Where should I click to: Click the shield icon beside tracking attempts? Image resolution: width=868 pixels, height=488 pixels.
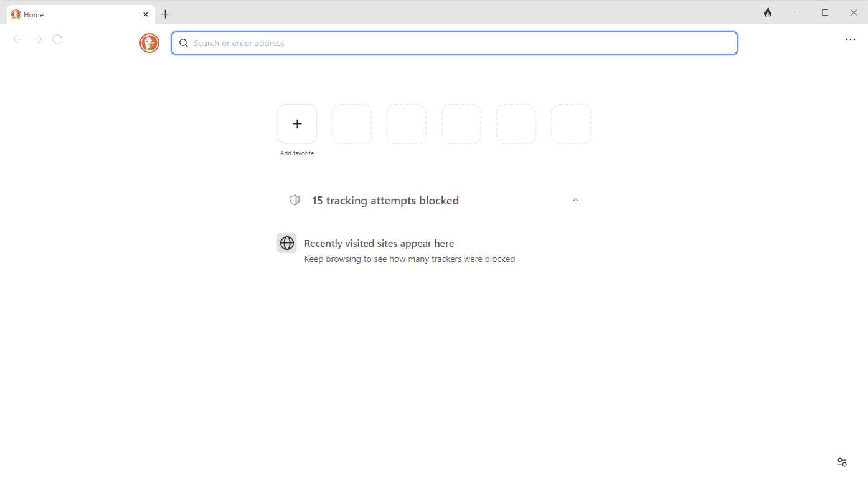pyautogui.click(x=295, y=200)
